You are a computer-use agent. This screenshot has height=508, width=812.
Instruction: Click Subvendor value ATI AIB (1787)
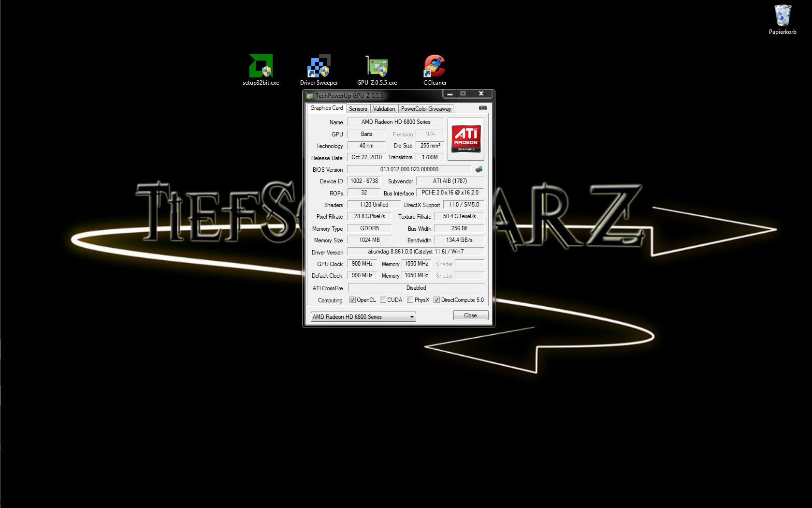tap(450, 181)
